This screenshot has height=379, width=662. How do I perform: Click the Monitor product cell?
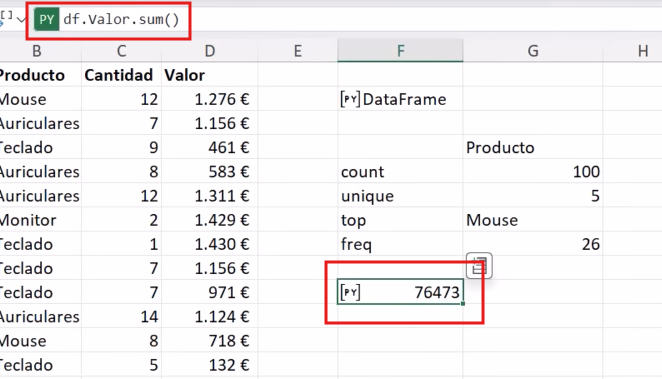(x=41, y=220)
